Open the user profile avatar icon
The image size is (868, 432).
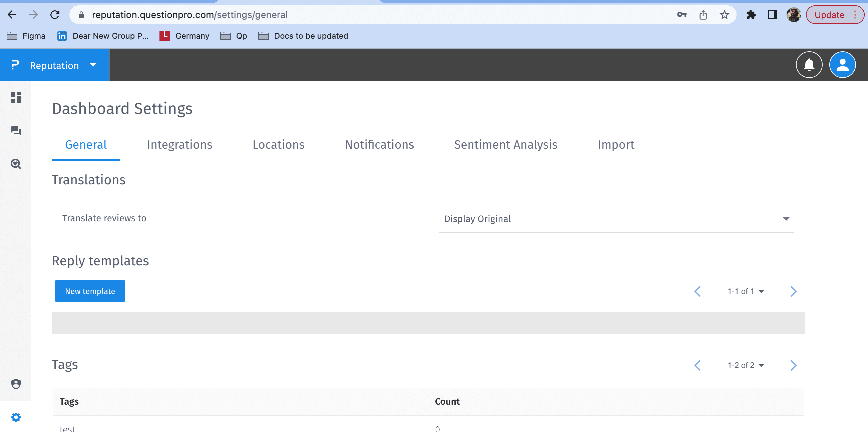[842, 65]
